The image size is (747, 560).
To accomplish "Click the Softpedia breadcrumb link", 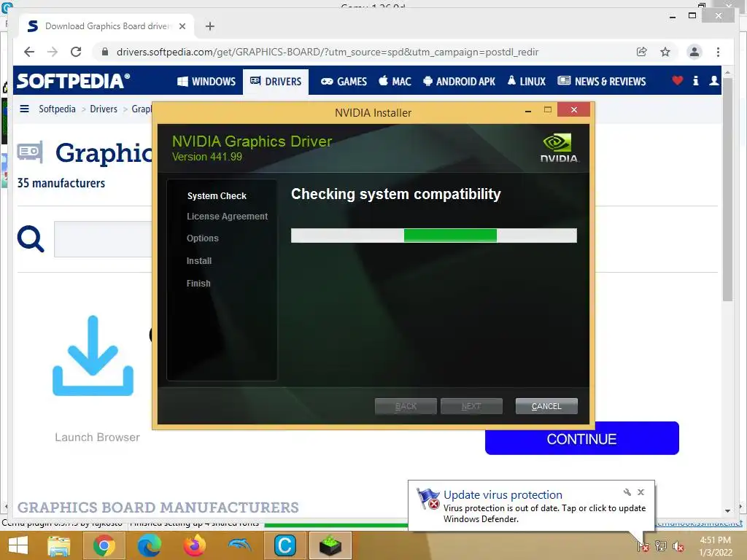I will click(57, 109).
